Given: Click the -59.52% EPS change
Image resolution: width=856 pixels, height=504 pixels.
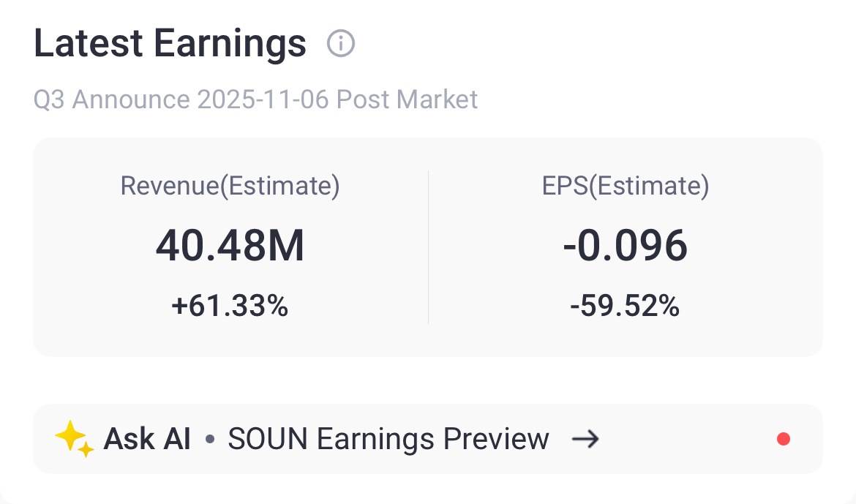Looking at the screenshot, I should click(625, 306).
